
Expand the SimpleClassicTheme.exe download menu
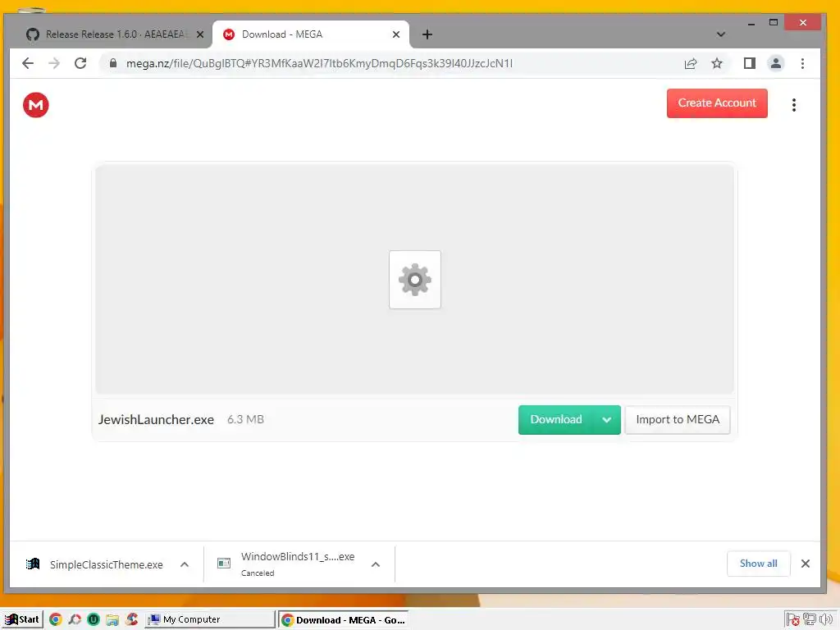click(185, 564)
